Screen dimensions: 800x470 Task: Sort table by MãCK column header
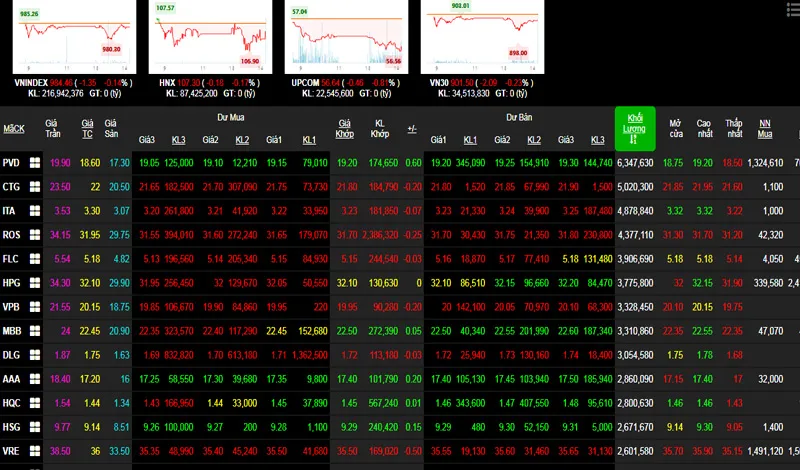click(14, 129)
